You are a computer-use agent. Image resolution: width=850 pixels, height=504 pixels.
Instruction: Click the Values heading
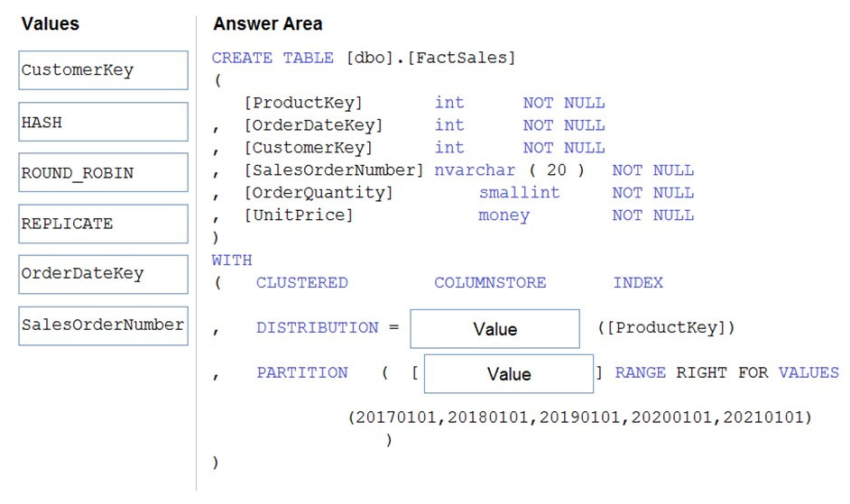tap(50, 23)
